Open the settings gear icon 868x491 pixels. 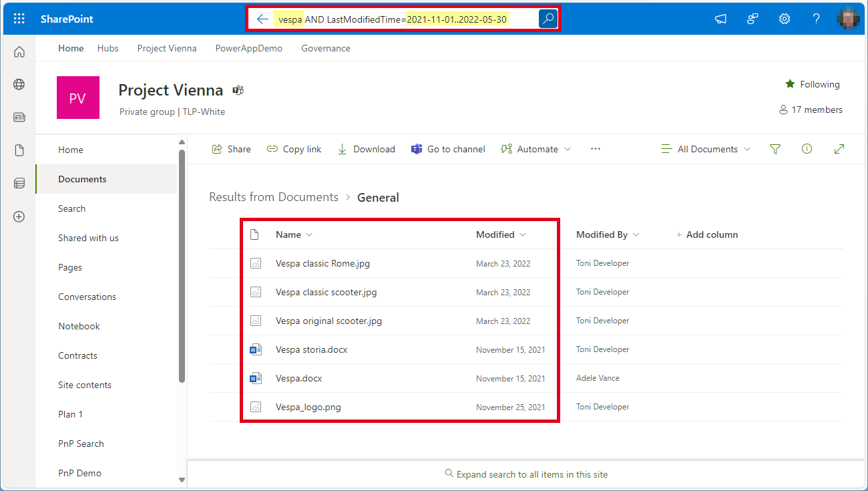pos(785,18)
